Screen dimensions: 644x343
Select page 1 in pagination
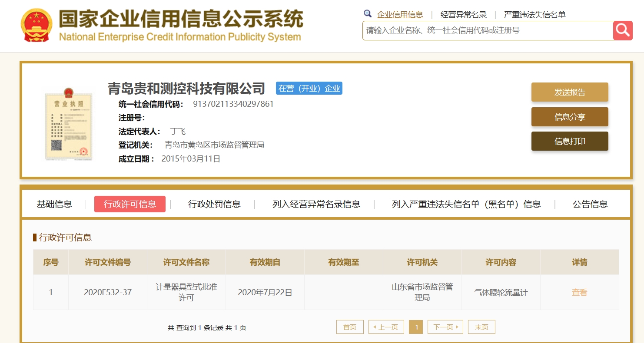(x=416, y=327)
